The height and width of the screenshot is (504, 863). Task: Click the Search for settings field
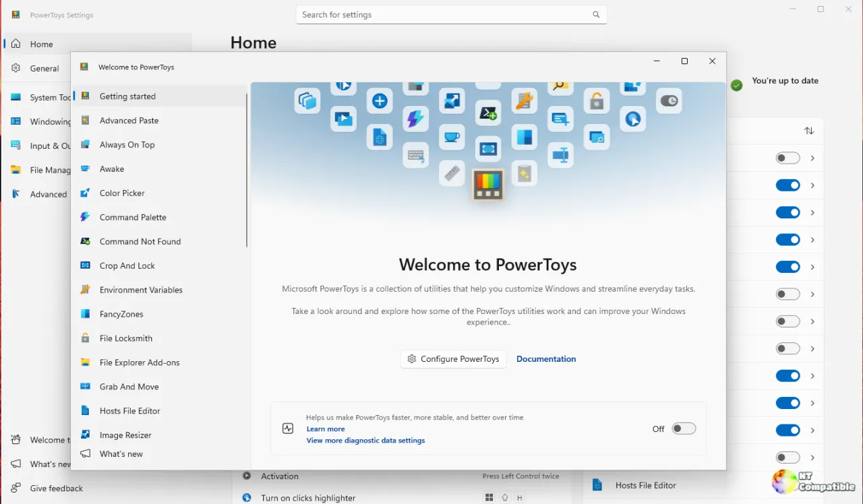(x=452, y=15)
